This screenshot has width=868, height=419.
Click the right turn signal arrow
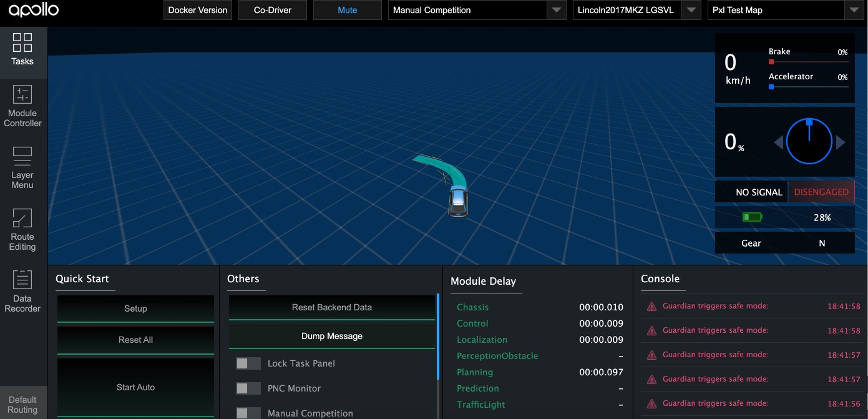pos(841,142)
